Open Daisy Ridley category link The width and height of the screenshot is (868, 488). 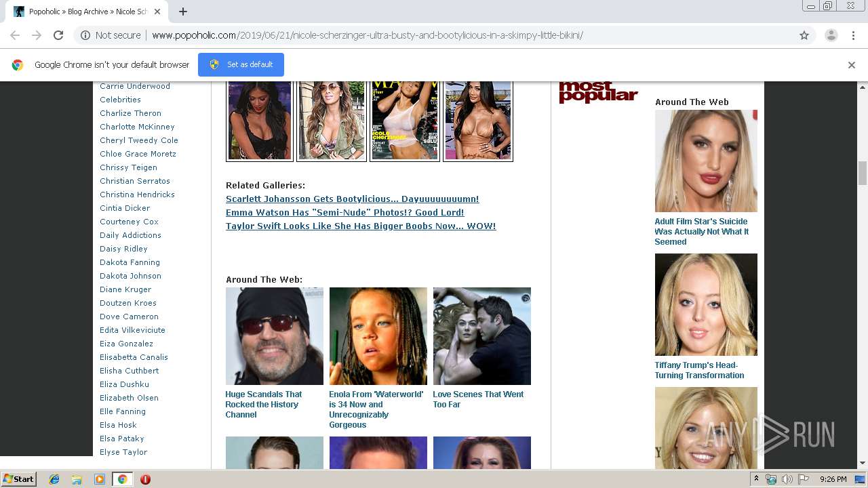(123, 249)
